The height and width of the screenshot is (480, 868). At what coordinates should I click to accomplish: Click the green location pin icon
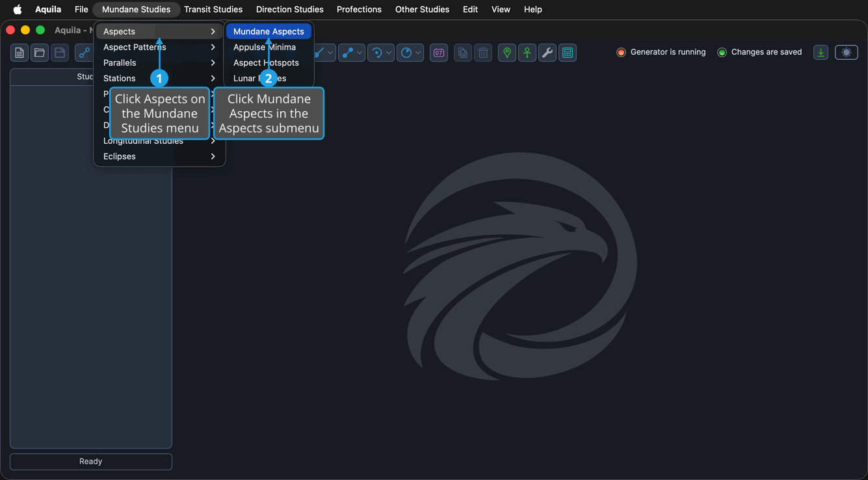point(507,53)
